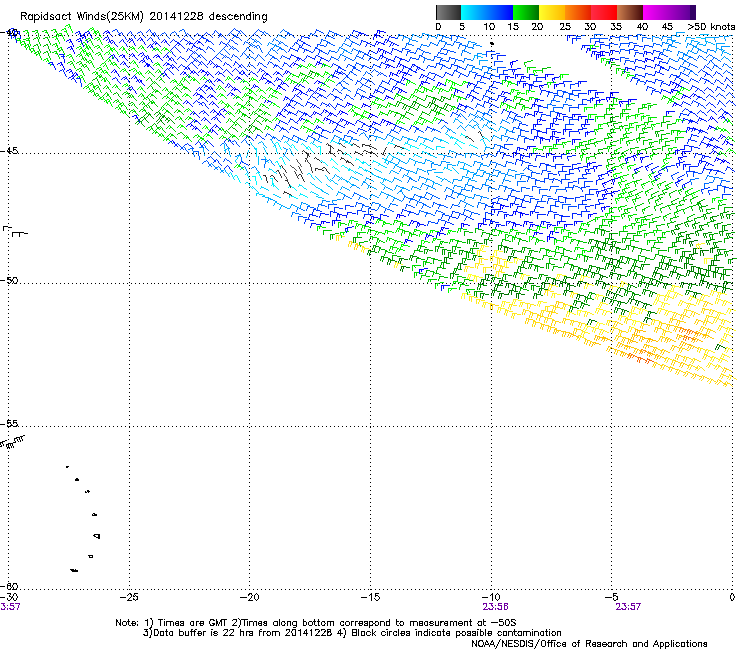Click the '-60' latitude axis label
The image size is (740, 650).
pyautogui.click(x=9, y=586)
